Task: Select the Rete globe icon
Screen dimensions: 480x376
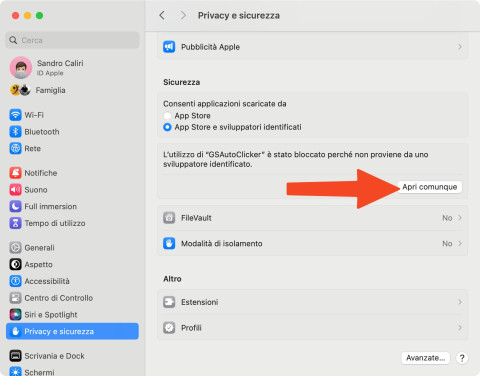Action: [x=15, y=148]
